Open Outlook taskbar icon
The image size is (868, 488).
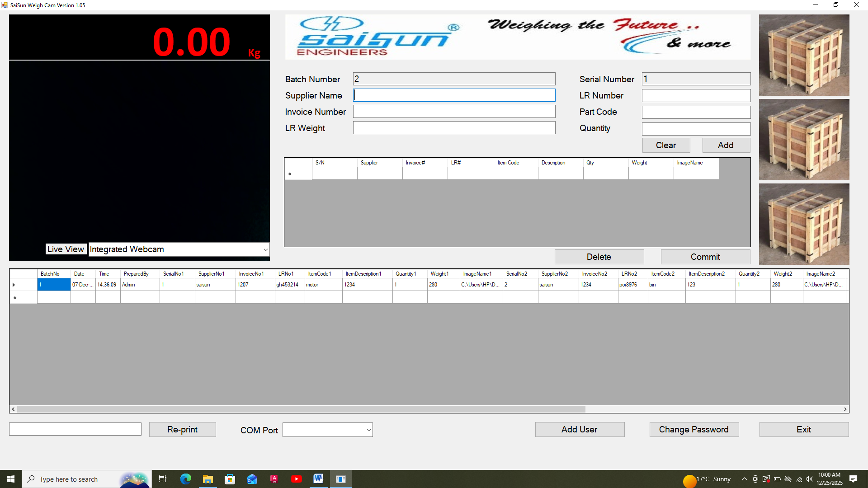pos(252,479)
